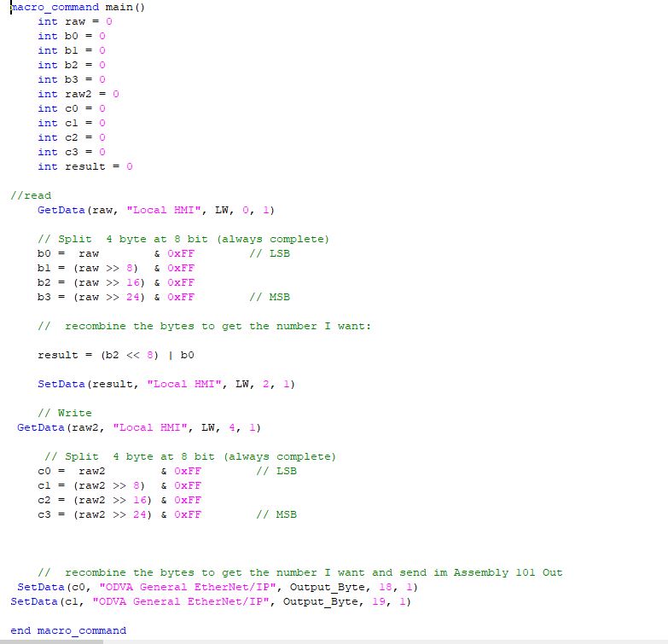Click the int c3 = 0 declaration

71,152
